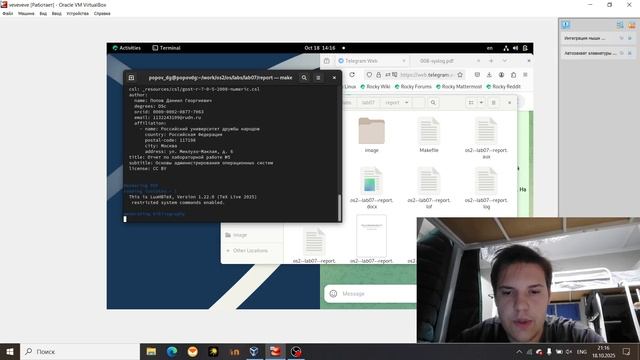Open a new tab in the terminal window
The width and height of the screenshot is (640, 360).
[131, 78]
